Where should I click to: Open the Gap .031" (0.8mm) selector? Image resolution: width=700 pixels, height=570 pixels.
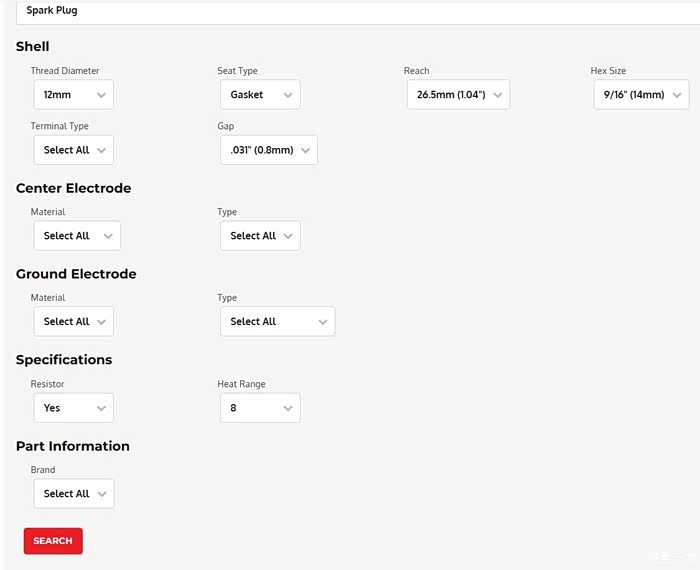click(268, 150)
